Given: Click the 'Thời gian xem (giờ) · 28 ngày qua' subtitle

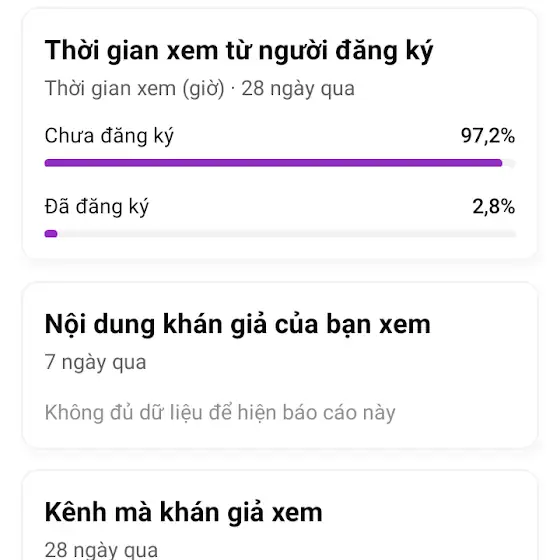Looking at the screenshot, I should [x=200, y=89].
